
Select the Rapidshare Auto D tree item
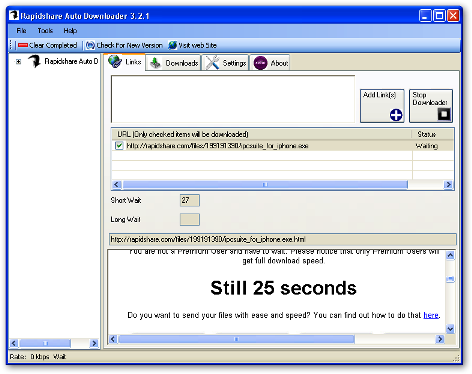click(71, 61)
